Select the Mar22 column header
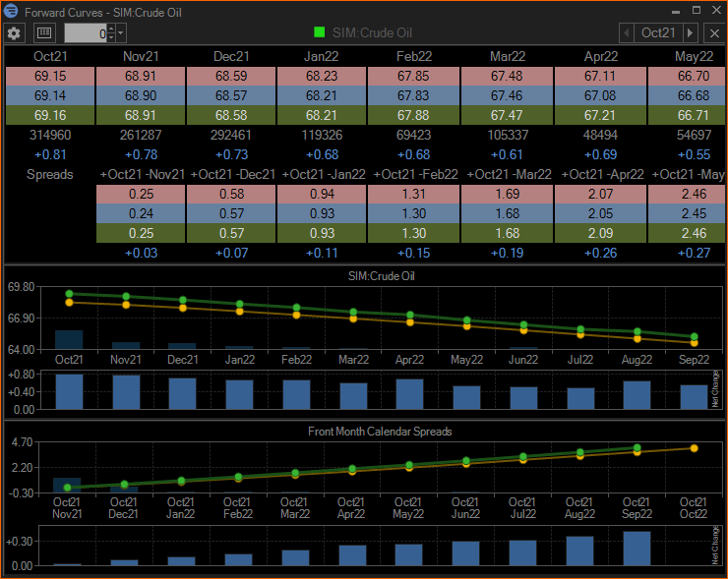 507,56
